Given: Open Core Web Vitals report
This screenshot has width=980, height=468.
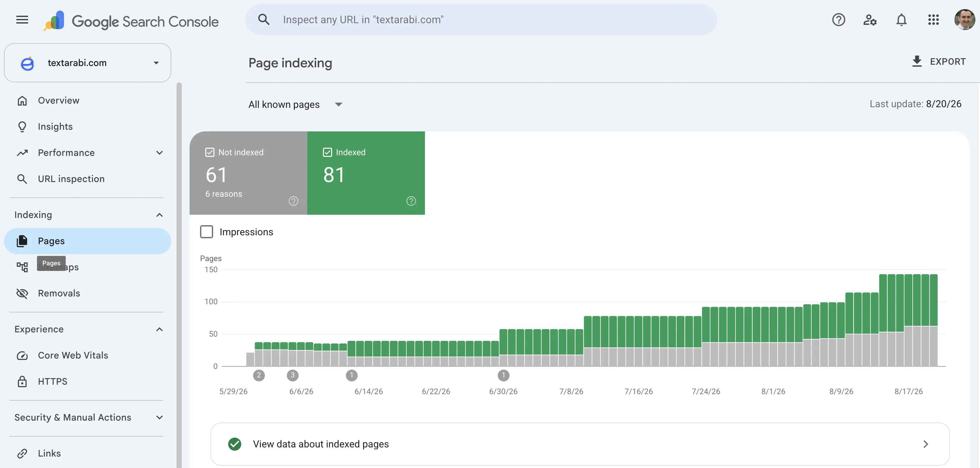Looking at the screenshot, I should (88, 355).
